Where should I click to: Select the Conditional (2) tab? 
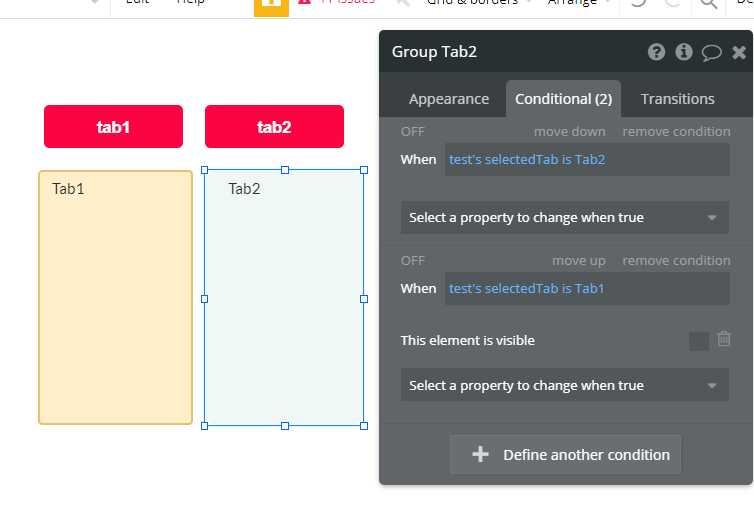pos(563,99)
